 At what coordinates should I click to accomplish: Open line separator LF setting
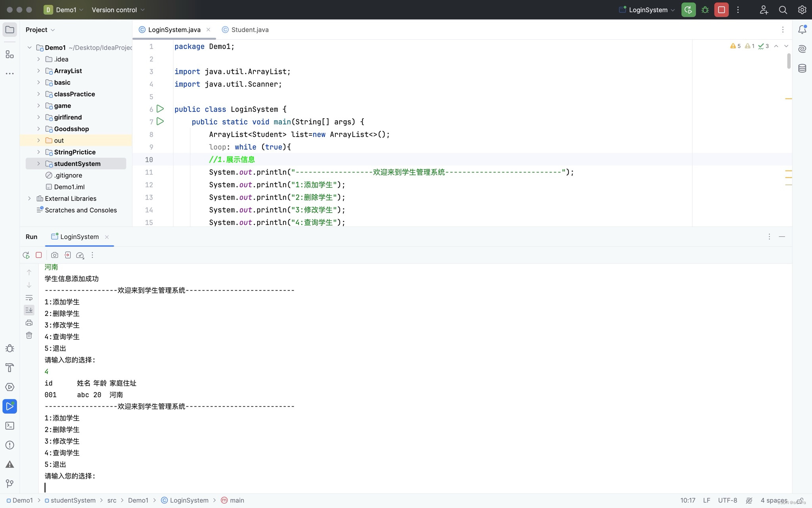[707, 500]
